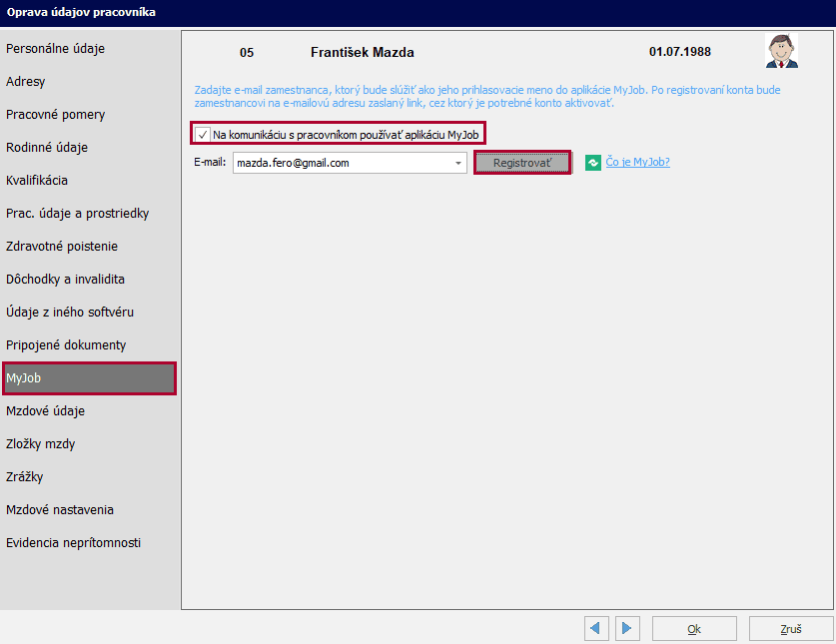Screen dimensions: 836x644
Task: Uncheck the MyJob communication checkbox
Action: pos(203,134)
